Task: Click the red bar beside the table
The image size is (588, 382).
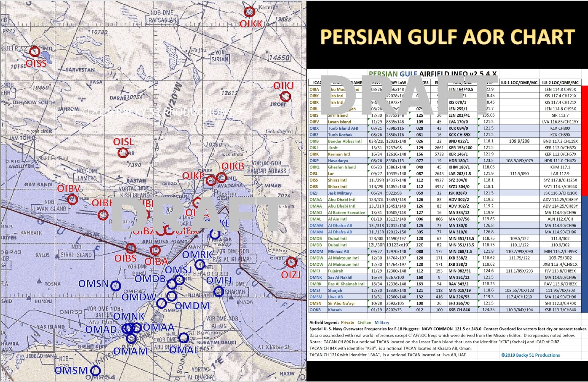Action: 585,140
